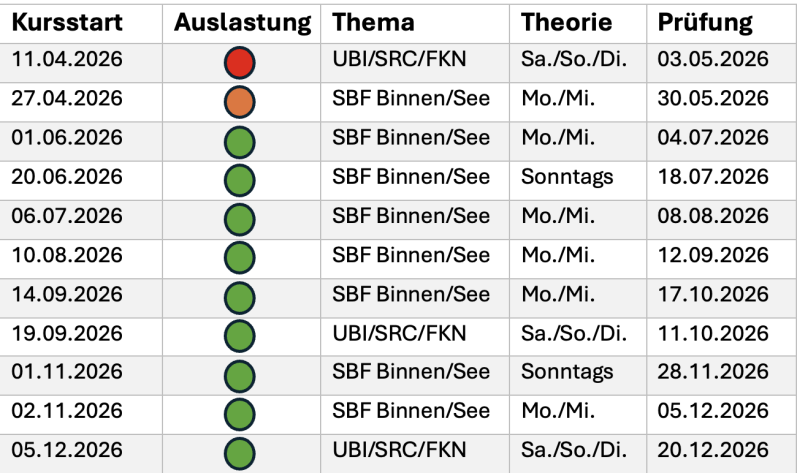The width and height of the screenshot is (797, 473).
Task: Click exam date 03.05.2026
Action: [x=713, y=60]
